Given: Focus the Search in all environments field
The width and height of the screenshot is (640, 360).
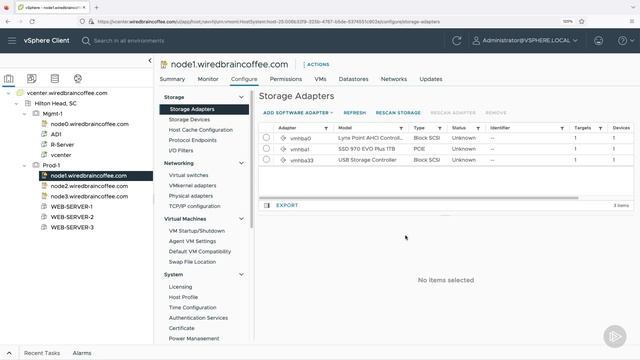Looking at the screenshot, I should [129, 41].
